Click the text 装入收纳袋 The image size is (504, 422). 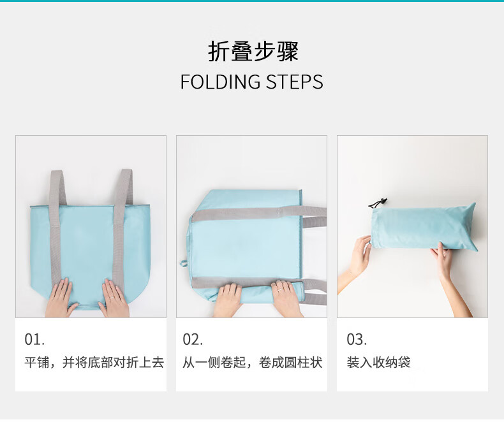pyautogui.click(x=379, y=362)
